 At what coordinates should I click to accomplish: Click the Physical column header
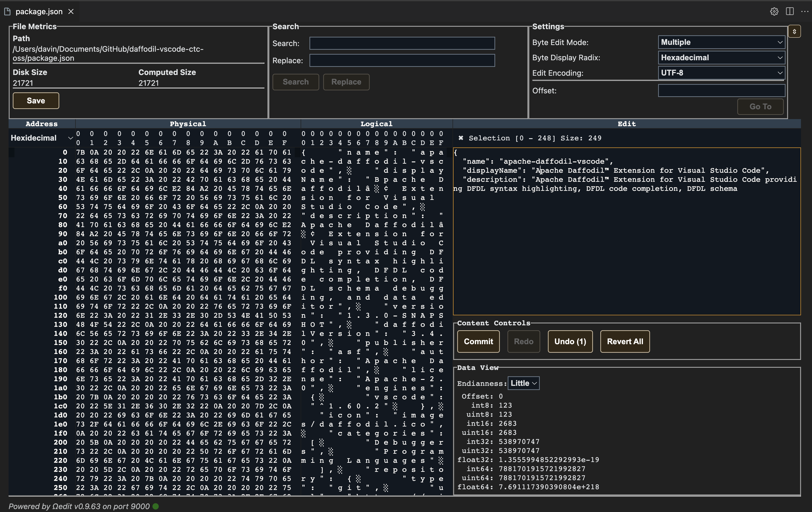[x=188, y=124]
